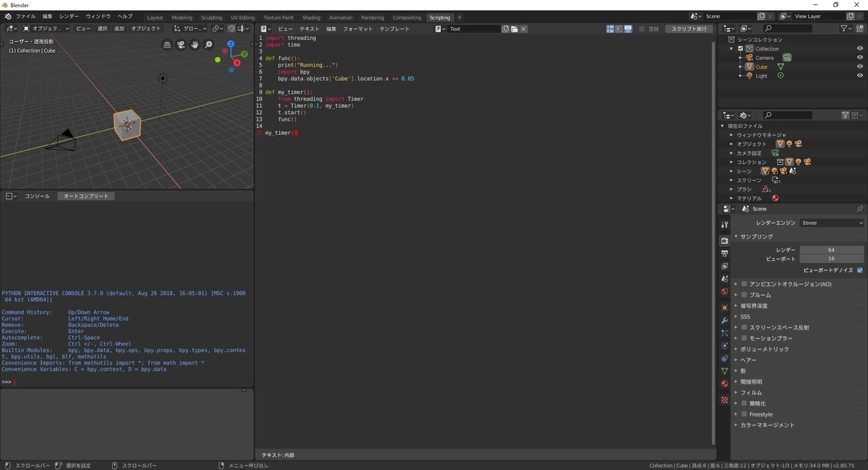Image resolution: width=868 pixels, height=470 pixels.
Task: Open the Object properties tab icon
Action: pyautogui.click(x=724, y=307)
